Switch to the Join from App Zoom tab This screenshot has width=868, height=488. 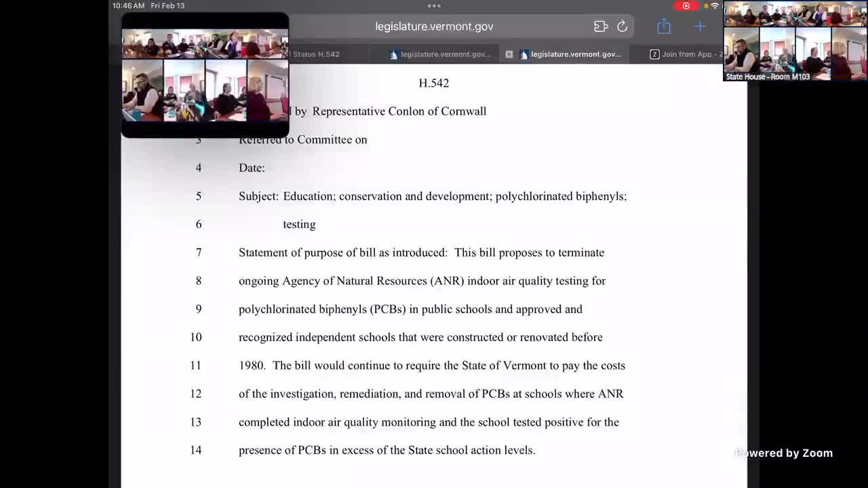(685, 54)
